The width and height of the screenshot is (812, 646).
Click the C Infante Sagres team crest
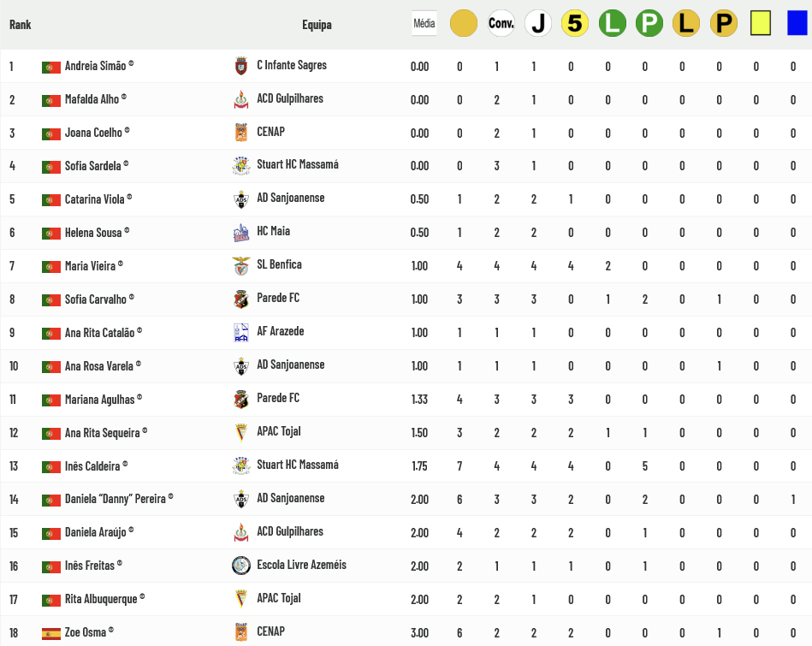coord(241,66)
